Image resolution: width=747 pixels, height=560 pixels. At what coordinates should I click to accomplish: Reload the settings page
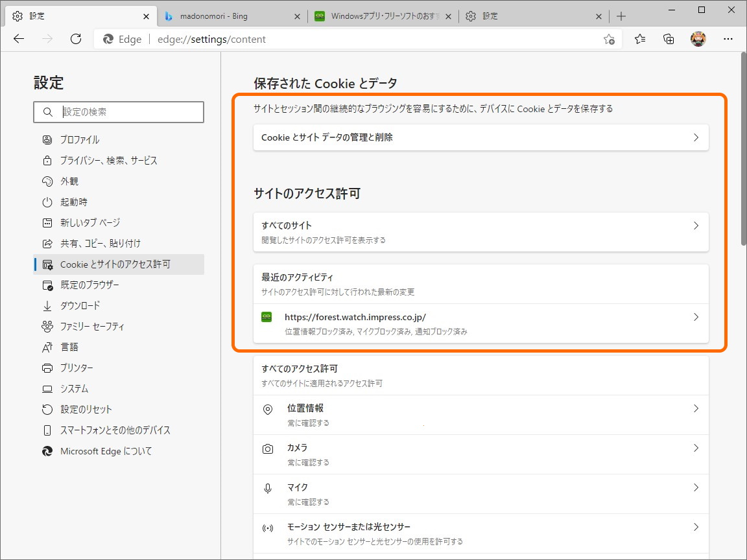pyautogui.click(x=76, y=39)
